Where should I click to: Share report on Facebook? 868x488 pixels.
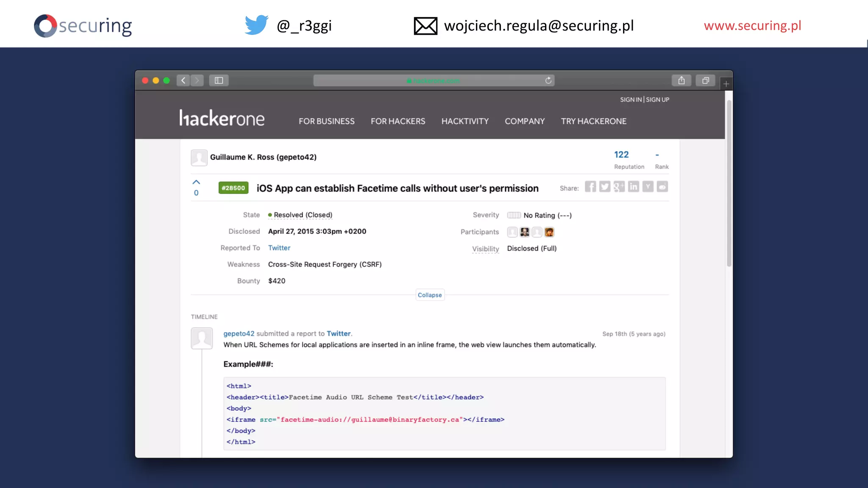(x=590, y=187)
